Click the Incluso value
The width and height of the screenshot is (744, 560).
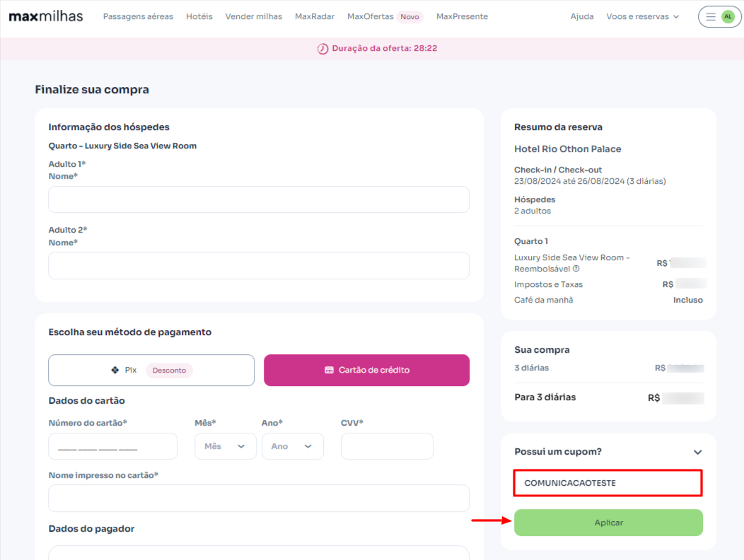point(688,300)
